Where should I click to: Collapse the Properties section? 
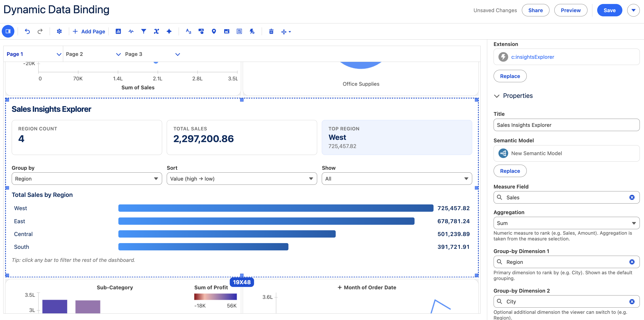pos(497,96)
